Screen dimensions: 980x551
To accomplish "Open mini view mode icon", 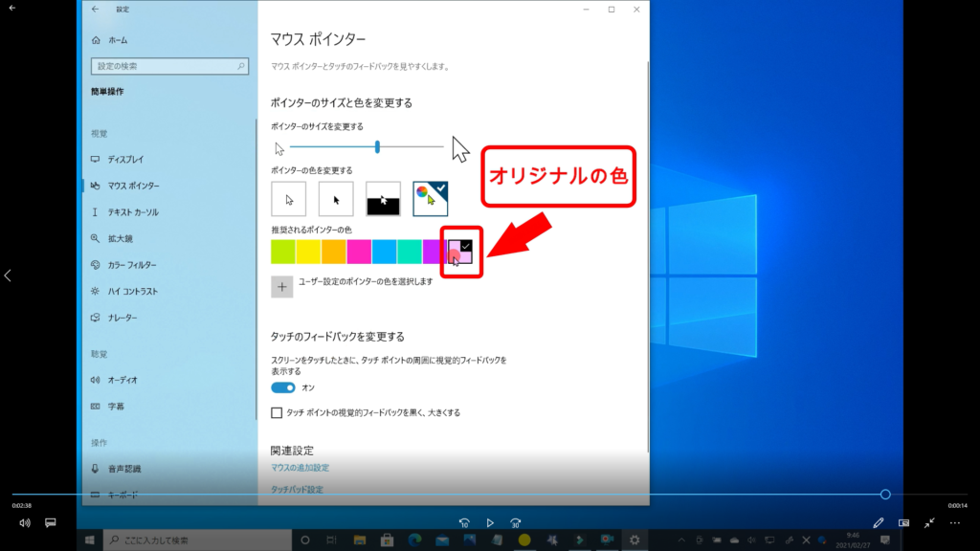I will click(x=903, y=523).
